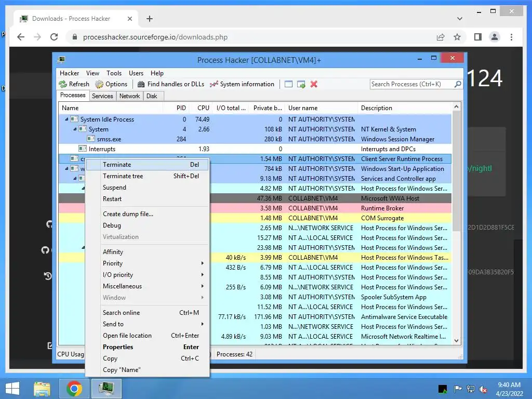Switch to the Services tab
This screenshot has height=399, width=532.
(102, 96)
